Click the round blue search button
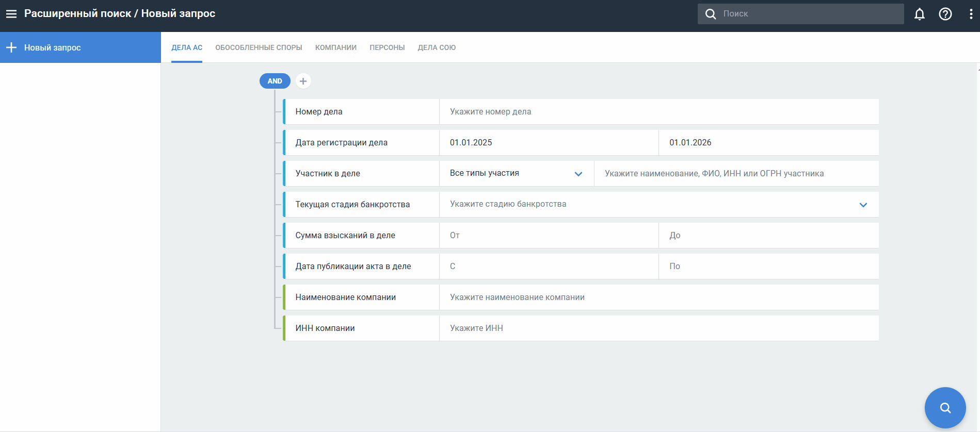 pyautogui.click(x=944, y=407)
